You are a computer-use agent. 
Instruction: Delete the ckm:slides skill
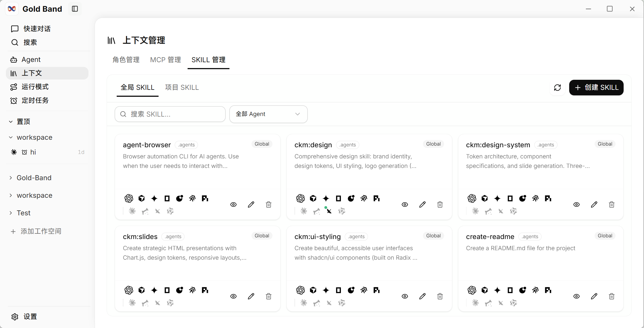pyautogui.click(x=269, y=296)
